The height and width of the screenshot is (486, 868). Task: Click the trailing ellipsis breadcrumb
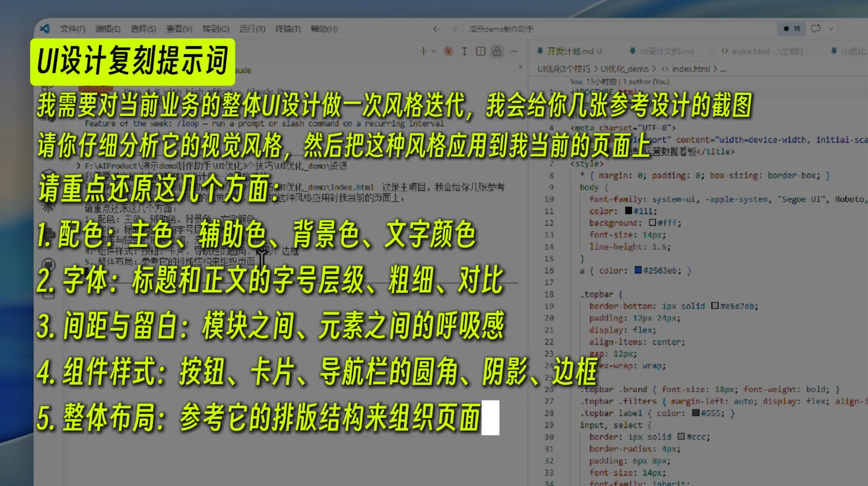[x=723, y=69]
